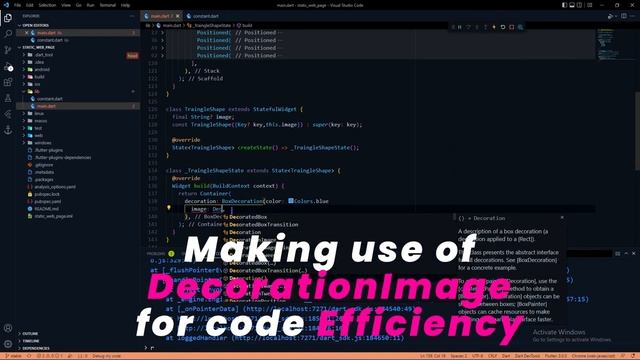640x360 pixels.
Task: Click Dart language mode in status bar
Action: click(x=506, y=356)
